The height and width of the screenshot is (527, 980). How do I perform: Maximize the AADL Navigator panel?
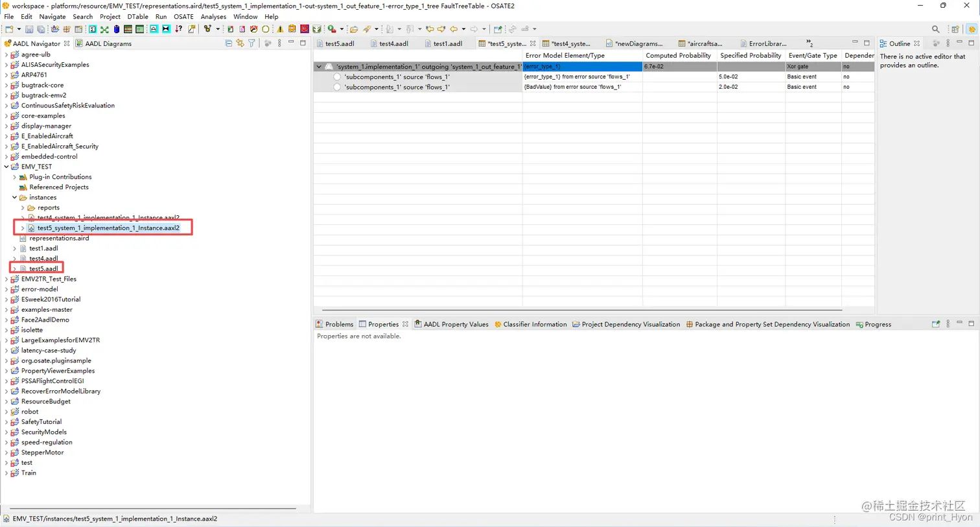pyautogui.click(x=303, y=43)
